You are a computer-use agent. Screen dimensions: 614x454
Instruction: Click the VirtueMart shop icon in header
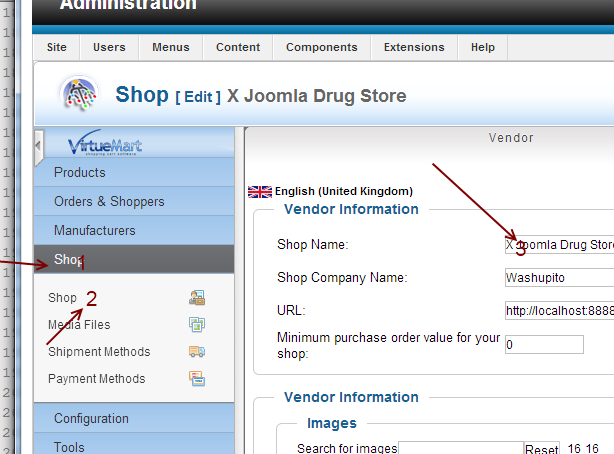[x=79, y=93]
